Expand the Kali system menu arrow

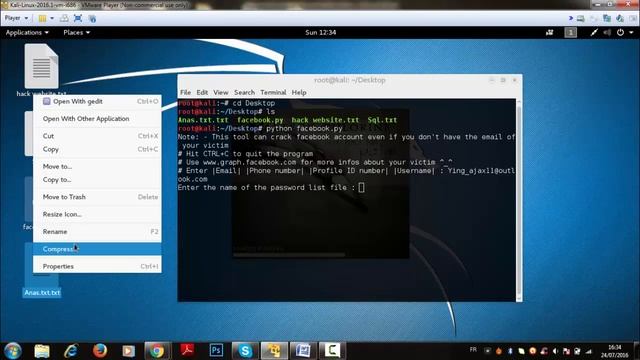pos(631,33)
